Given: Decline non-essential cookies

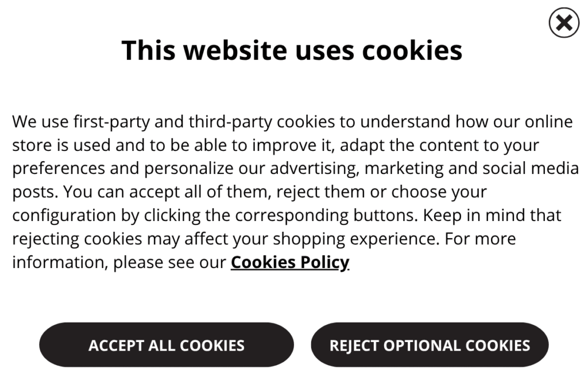Looking at the screenshot, I should pos(430,345).
